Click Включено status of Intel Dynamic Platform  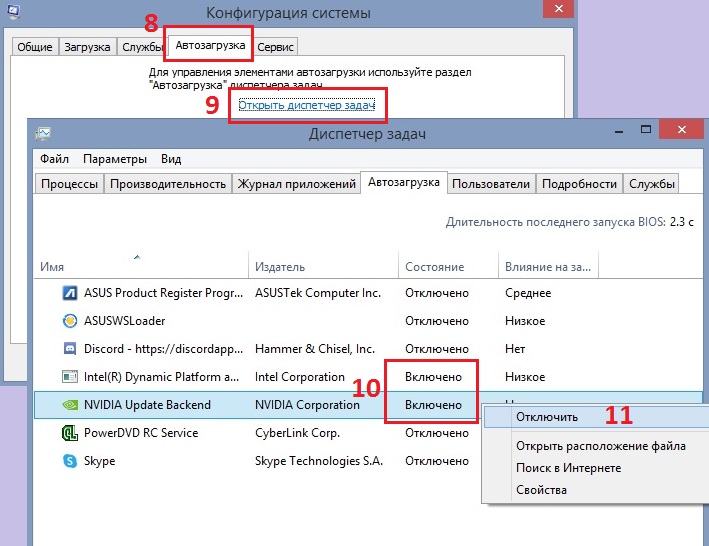(433, 377)
